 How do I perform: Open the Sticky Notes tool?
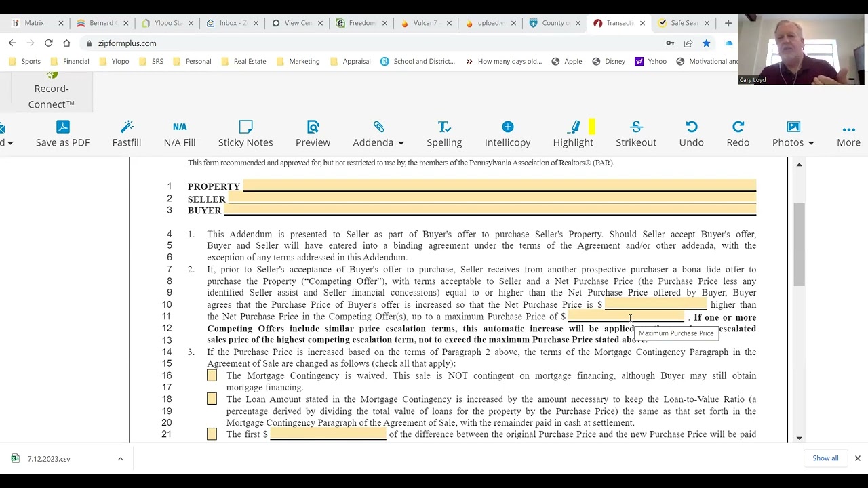pyautogui.click(x=245, y=134)
